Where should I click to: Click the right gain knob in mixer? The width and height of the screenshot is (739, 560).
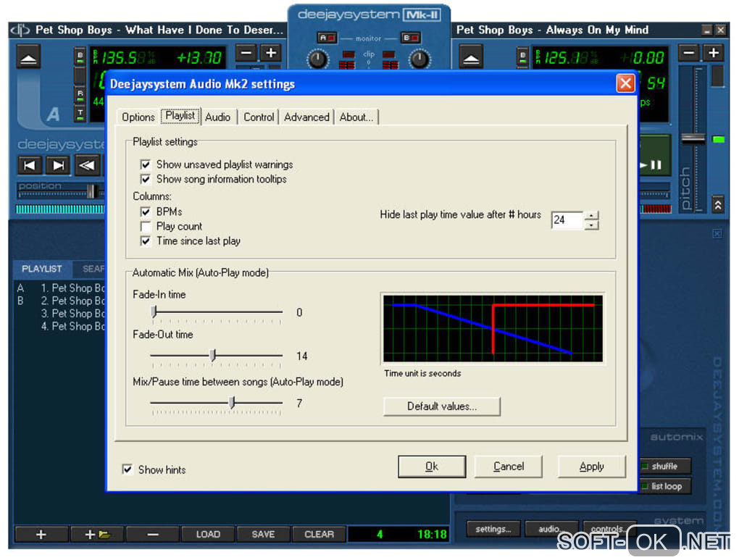[x=419, y=59]
